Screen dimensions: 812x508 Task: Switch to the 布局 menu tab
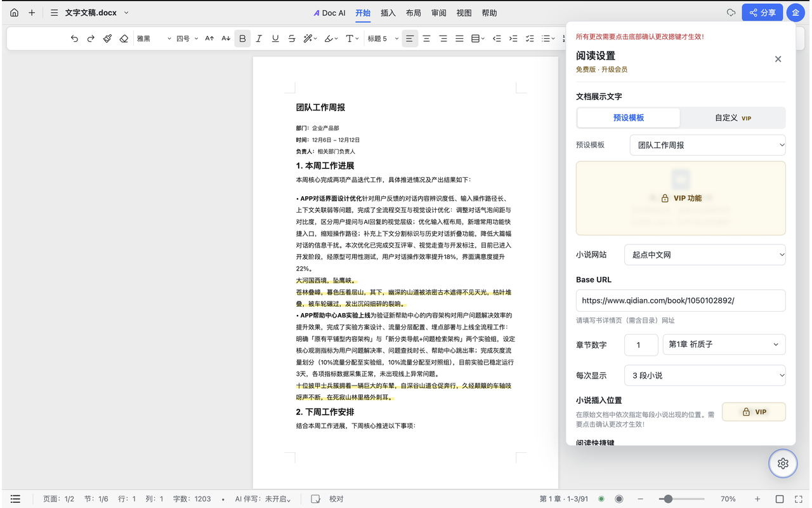tap(414, 13)
